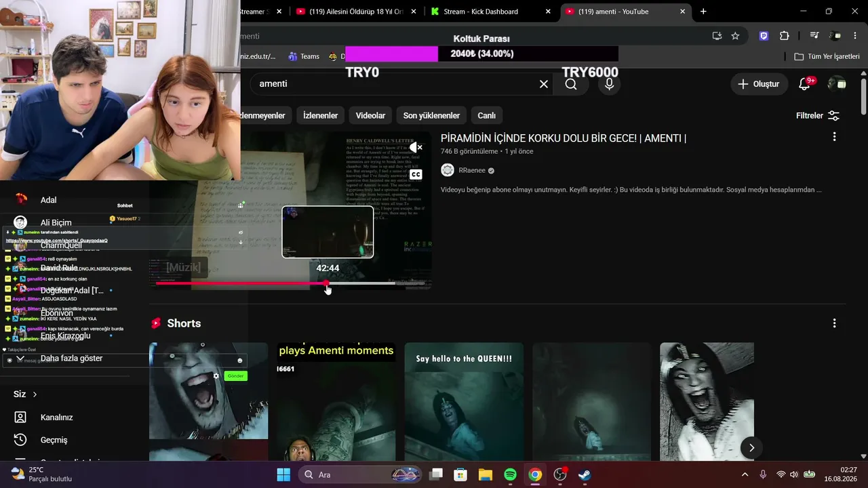Open PİRAMİDİN İÇİNDE KORKU DOLU video title

coord(564,138)
